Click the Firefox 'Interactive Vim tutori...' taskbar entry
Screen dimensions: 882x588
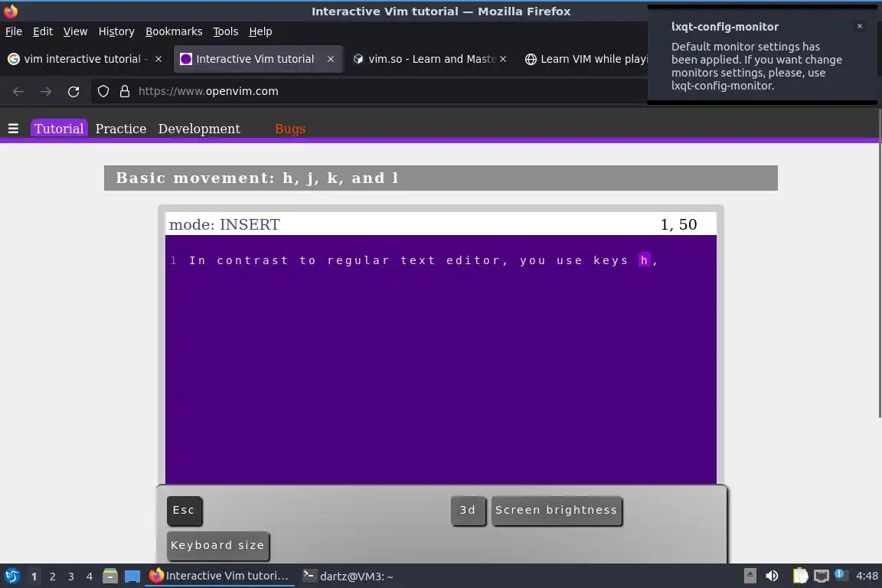(x=220, y=577)
